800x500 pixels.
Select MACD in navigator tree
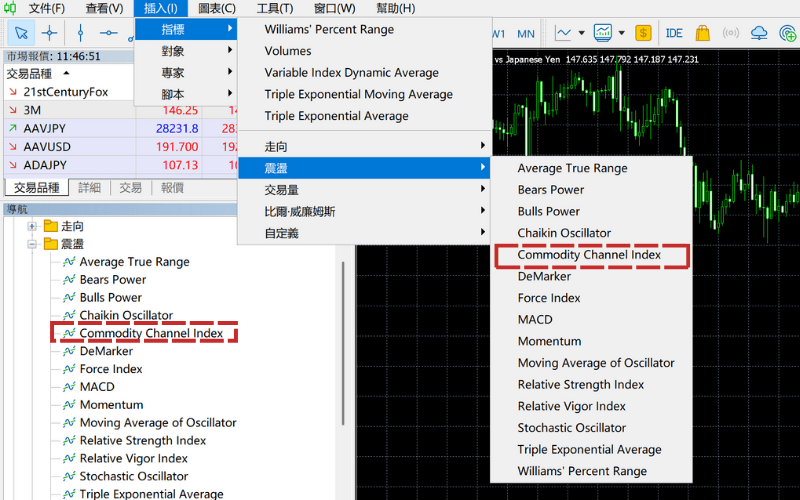[x=97, y=387]
